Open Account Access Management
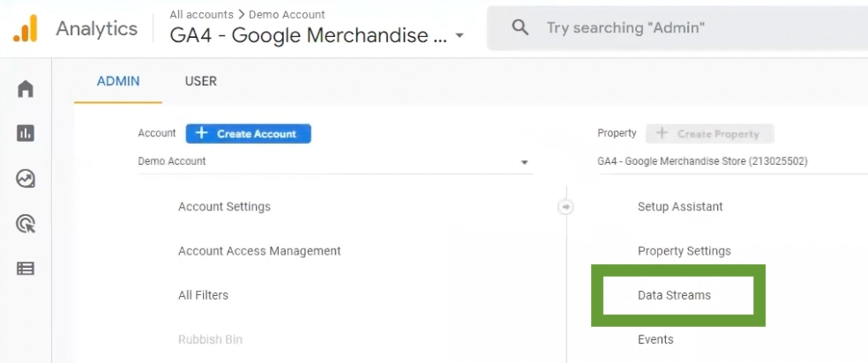This screenshot has width=868, height=363. [259, 251]
